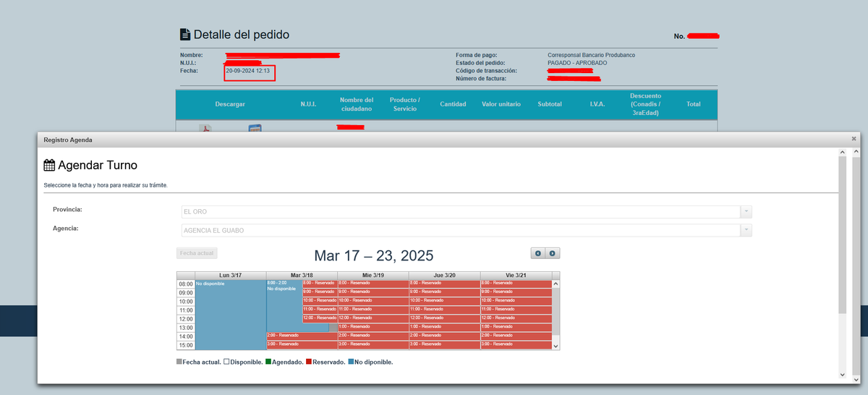Click the Descargar column header in order table
868x395 pixels.
[x=230, y=104]
